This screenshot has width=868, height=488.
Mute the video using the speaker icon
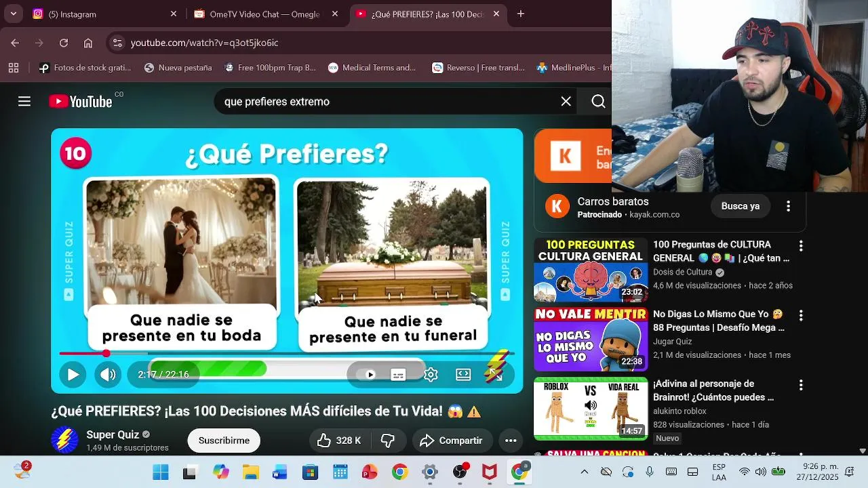108,374
